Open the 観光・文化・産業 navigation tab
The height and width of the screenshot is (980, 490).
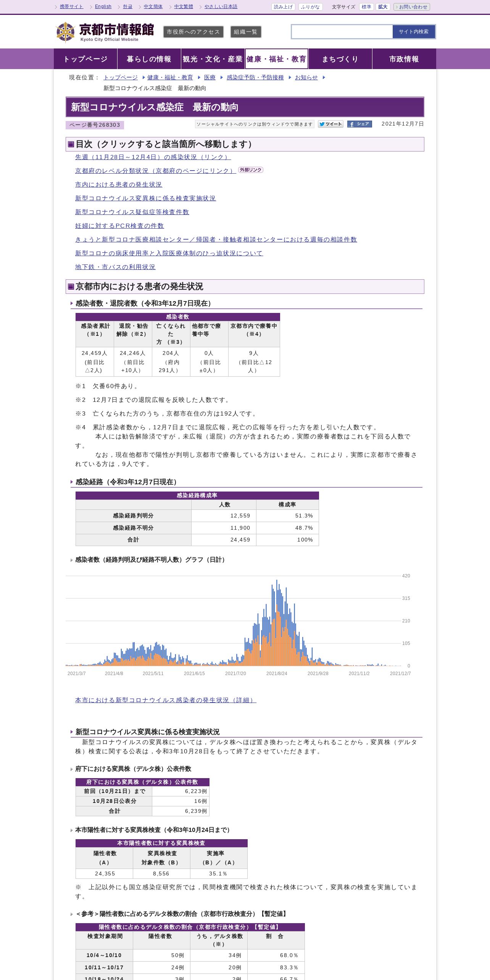coord(213,59)
